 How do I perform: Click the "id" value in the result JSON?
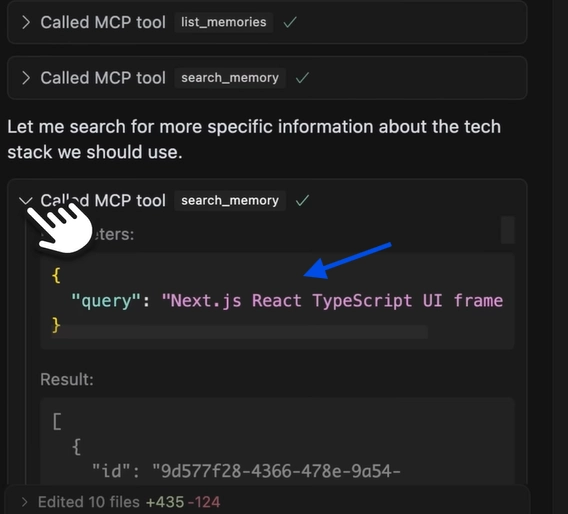(276, 472)
